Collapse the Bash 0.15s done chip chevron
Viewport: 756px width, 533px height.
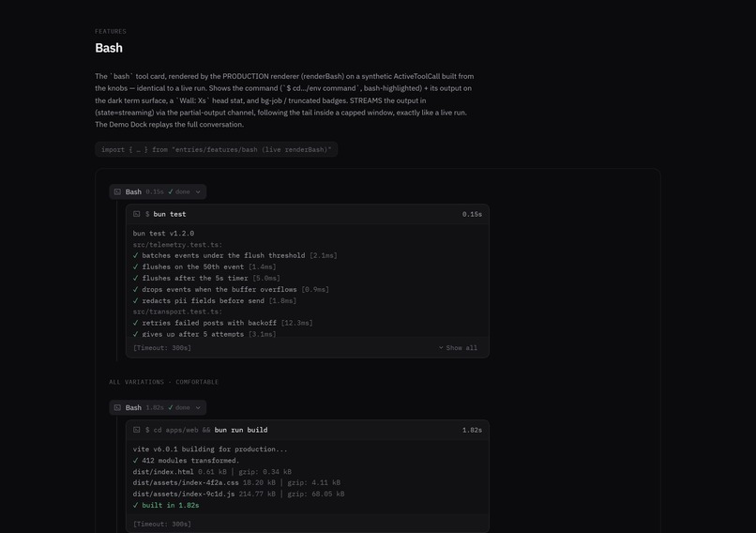coord(198,192)
